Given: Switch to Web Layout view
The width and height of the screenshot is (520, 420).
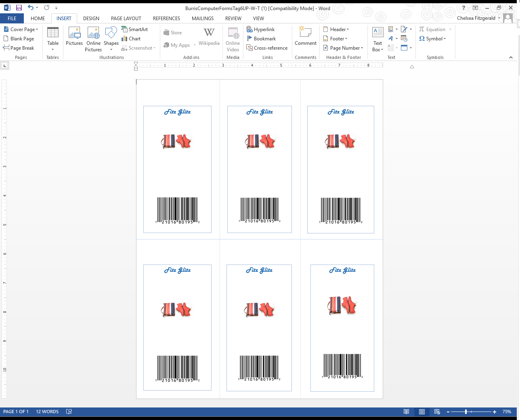Looking at the screenshot, I should click(437, 412).
